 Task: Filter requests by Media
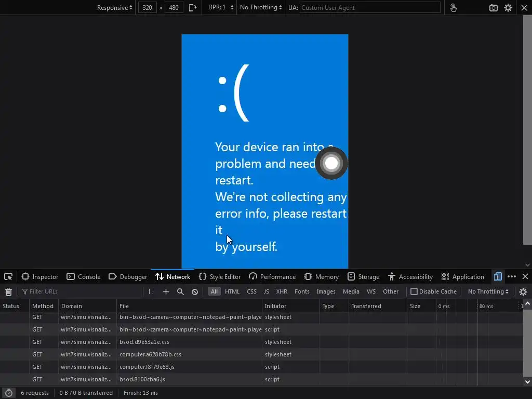(x=351, y=291)
